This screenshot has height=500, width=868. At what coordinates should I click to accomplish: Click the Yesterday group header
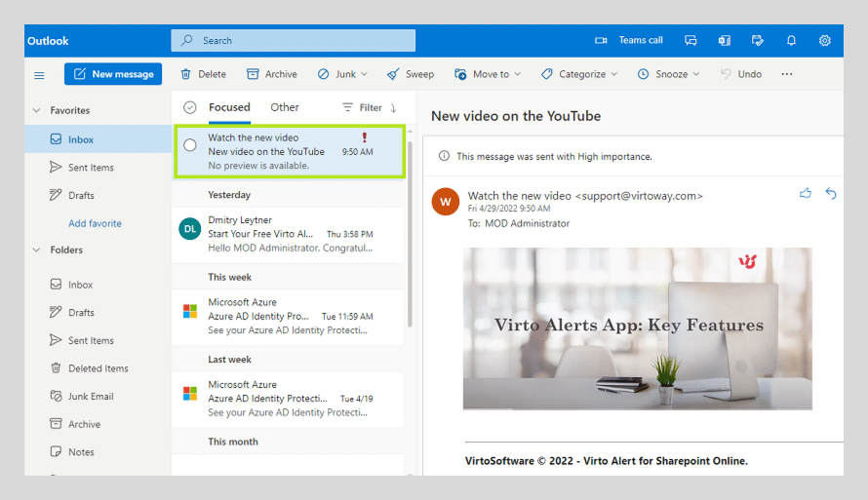229,195
